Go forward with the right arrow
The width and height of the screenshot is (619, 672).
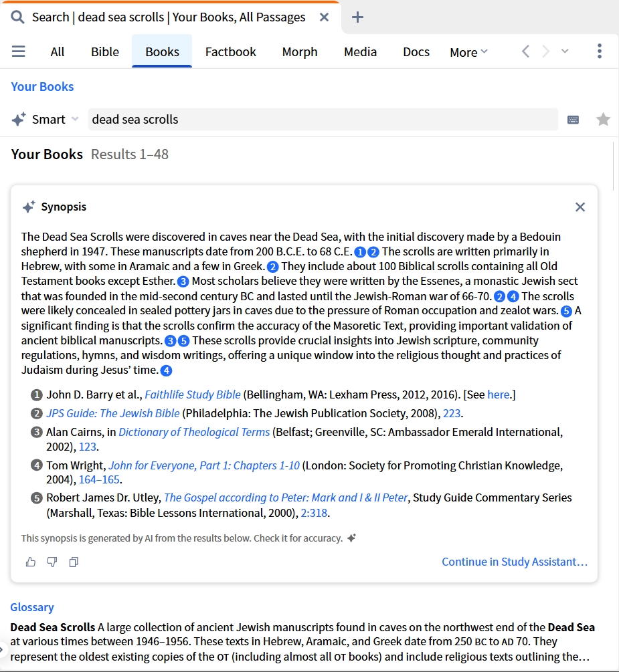click(545, 51)
